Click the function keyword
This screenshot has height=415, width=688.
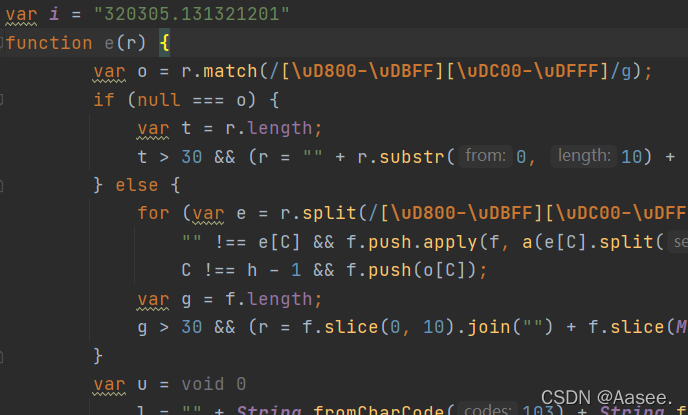tap(49, 43)
